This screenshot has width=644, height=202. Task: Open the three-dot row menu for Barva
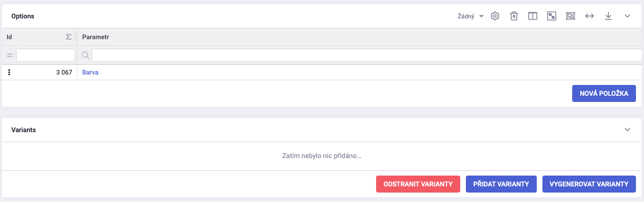9,73
